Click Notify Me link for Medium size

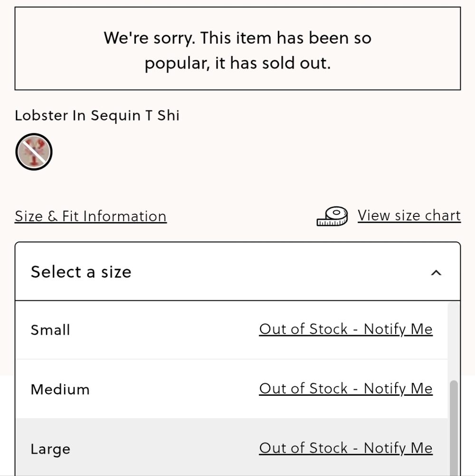pos(346,389)
